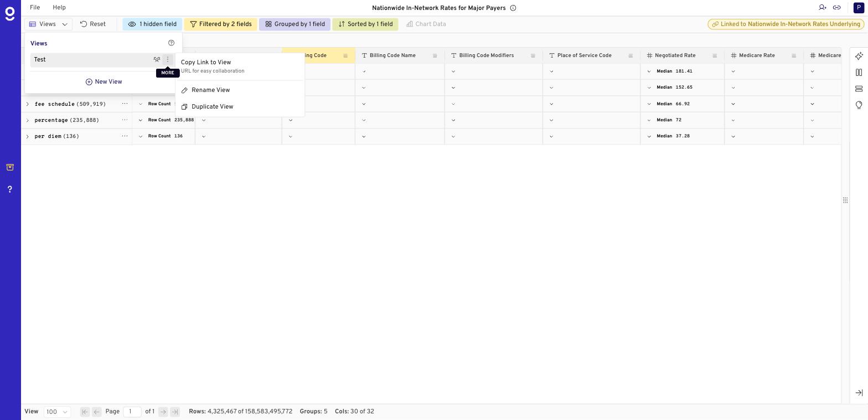
Task: Open Grouped by 1 field
Action: 294,24
